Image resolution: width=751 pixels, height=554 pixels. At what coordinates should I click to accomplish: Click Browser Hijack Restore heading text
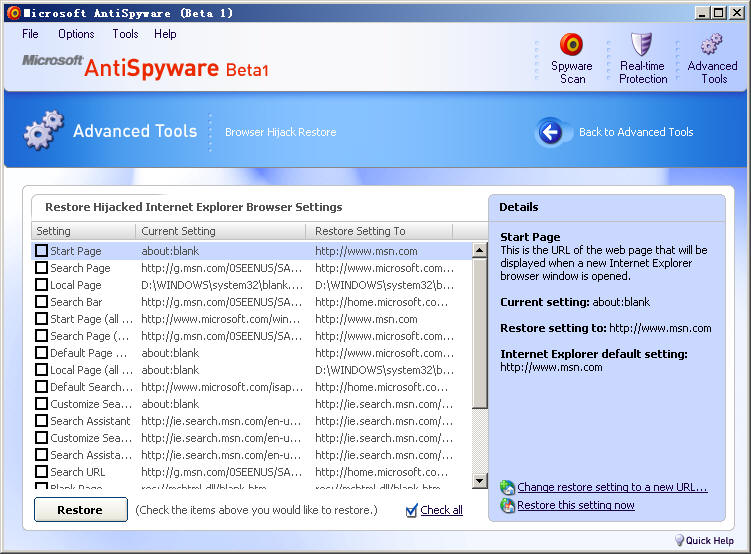tap(281, 132)
